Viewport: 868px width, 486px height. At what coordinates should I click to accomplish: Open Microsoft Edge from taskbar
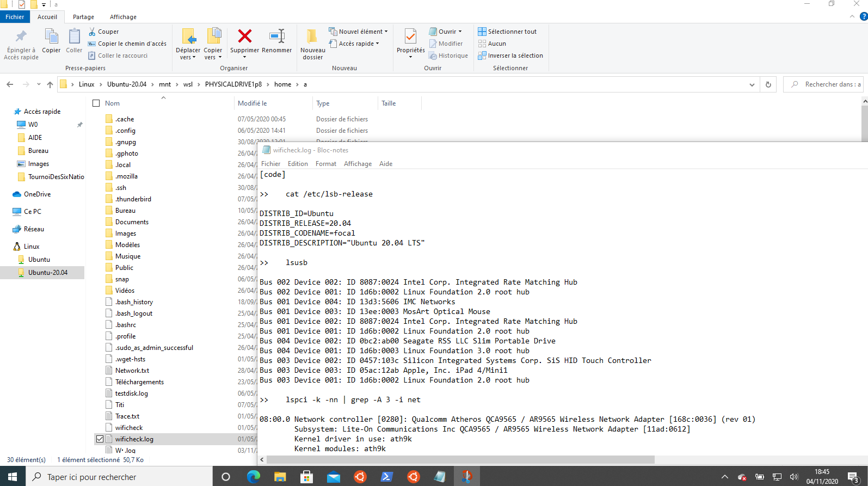pos(253,477)
